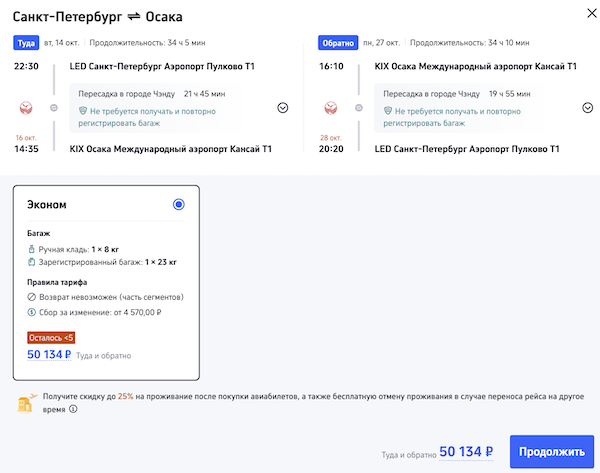Click the hand luggage icon
This screenshot has width=600, height=473.
pos(31,247)
